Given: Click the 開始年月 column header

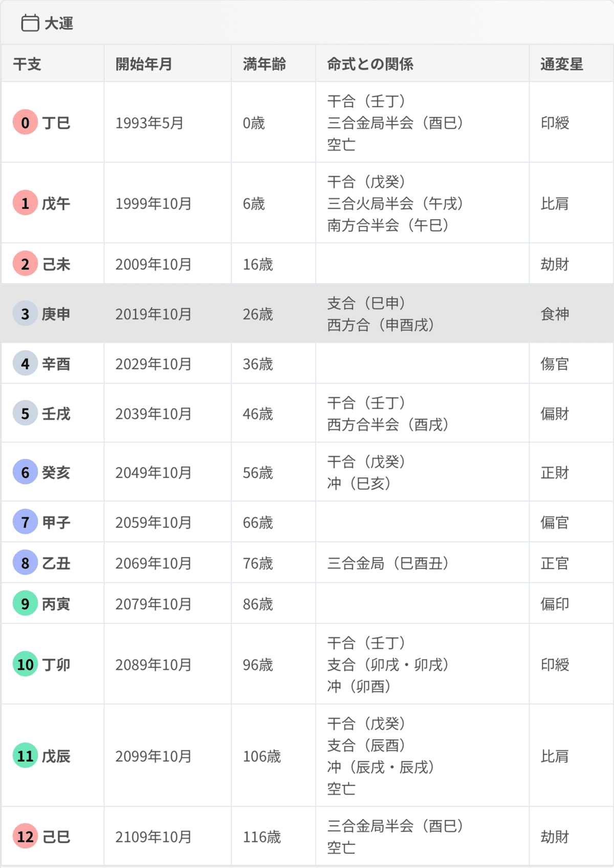Looking at the screenshot, I should (144, 64).
